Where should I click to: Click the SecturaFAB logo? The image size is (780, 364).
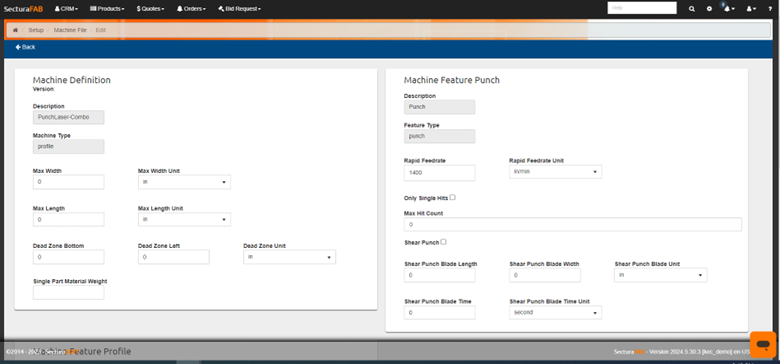(23, 8)
